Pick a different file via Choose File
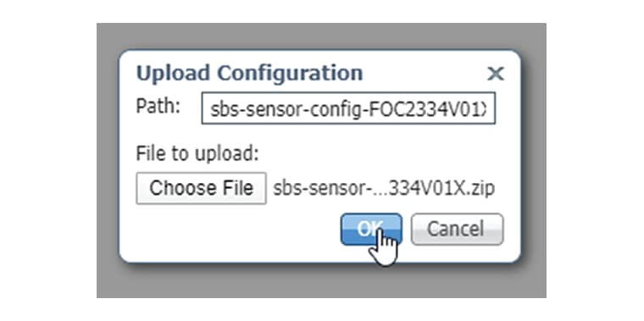 (x=201, y=188)
